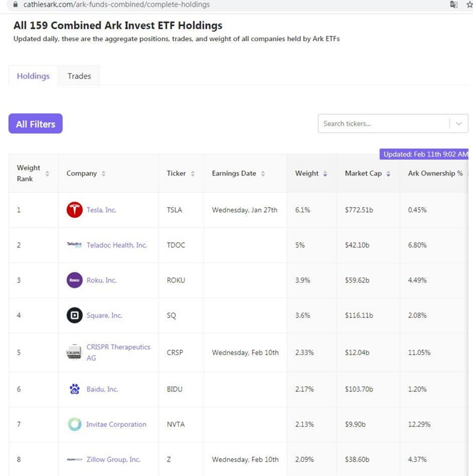Sort by Ticker column arrows
The width and height of the screenshot is (473, 476).
[x=193, y=173]
